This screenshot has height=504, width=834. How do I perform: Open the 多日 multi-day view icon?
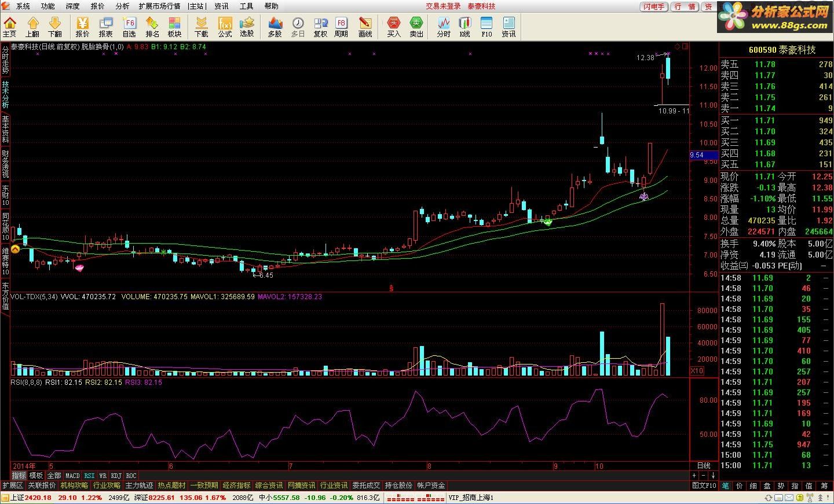(298, 27)
